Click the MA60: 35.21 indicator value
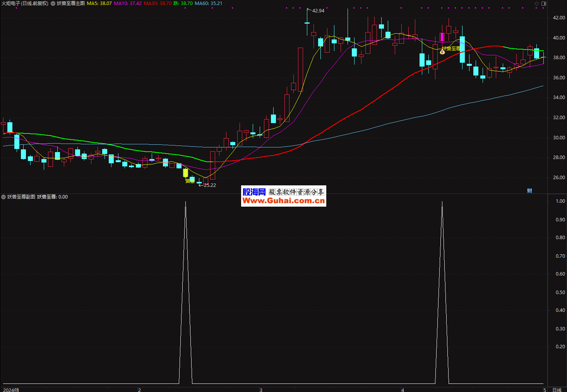Screen dimensions: 567x392 208,3
